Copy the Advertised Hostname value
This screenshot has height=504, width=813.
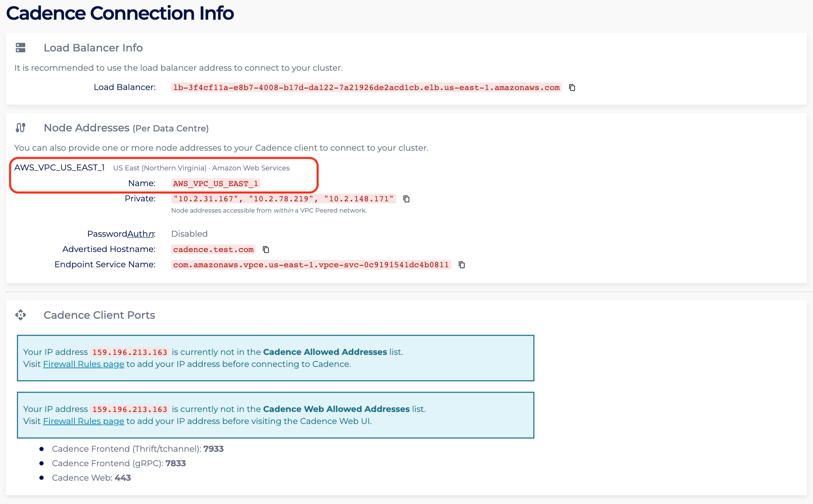(x=266, y=250)
